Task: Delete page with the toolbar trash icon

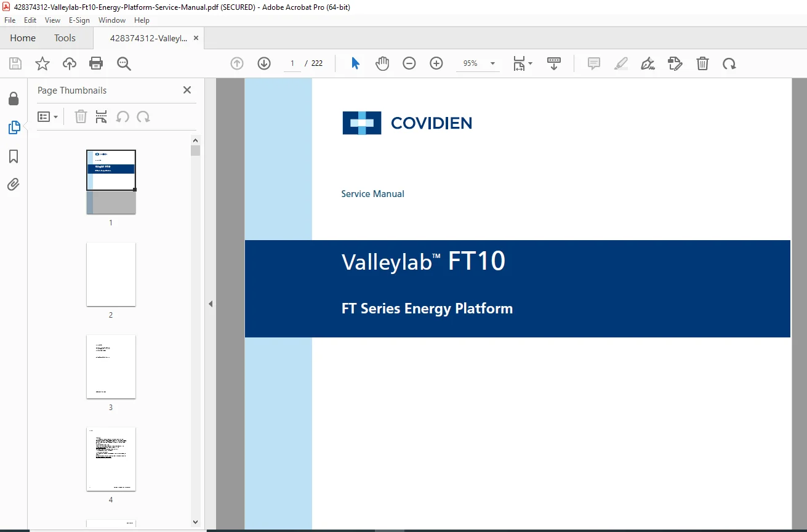Action: tap(702, 63)
